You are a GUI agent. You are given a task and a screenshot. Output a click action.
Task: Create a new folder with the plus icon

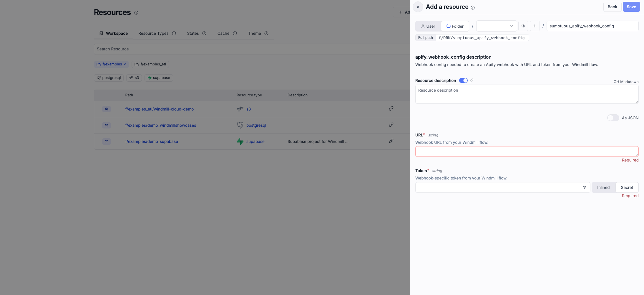click(x=535, y=26)
